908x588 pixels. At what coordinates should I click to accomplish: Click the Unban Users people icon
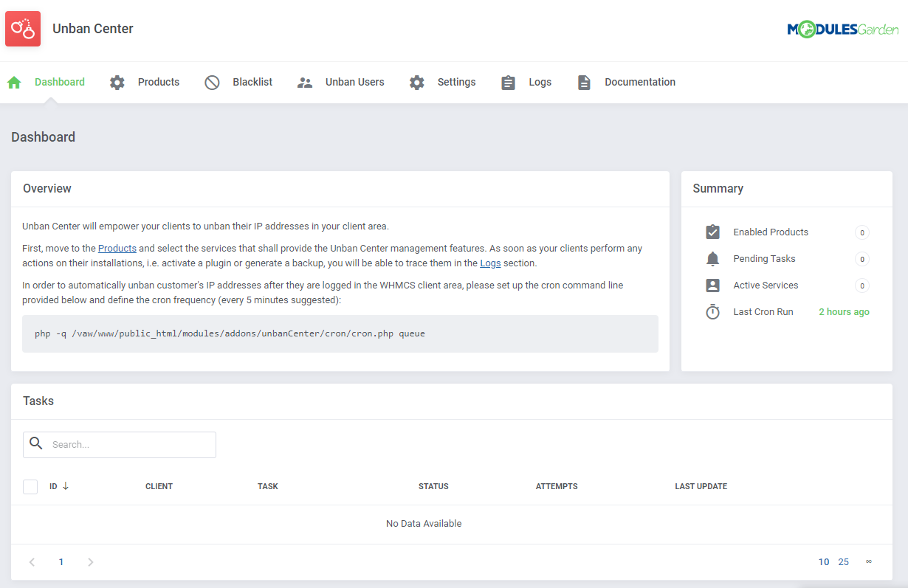point(305,83)
